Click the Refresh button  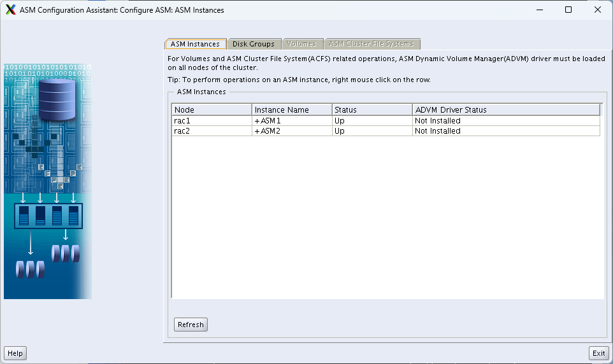click(191, 325)
